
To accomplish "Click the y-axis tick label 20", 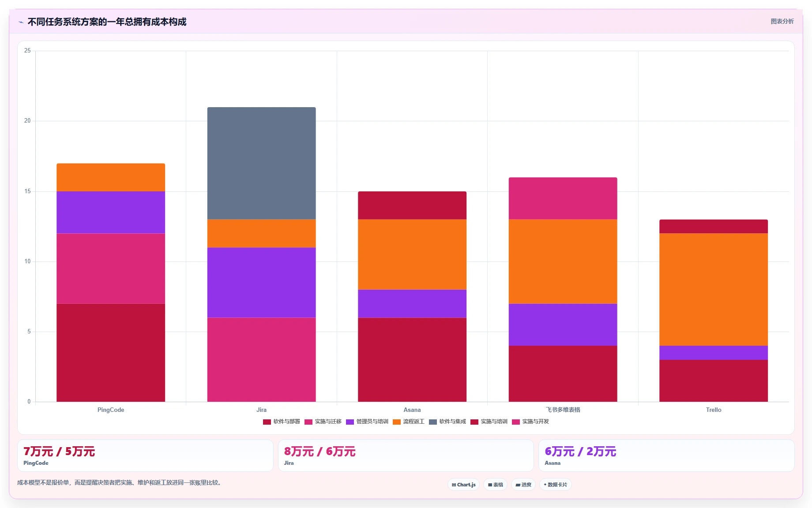I will coord(27,121).
